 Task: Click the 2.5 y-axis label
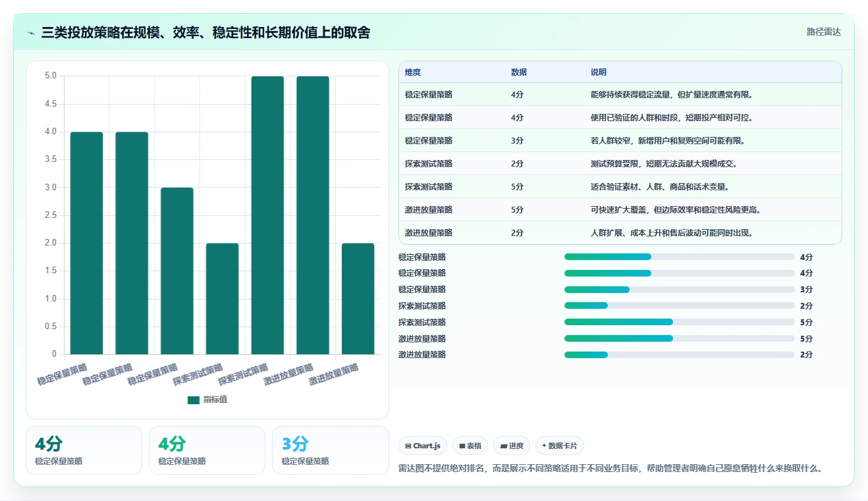pos(50,215)
